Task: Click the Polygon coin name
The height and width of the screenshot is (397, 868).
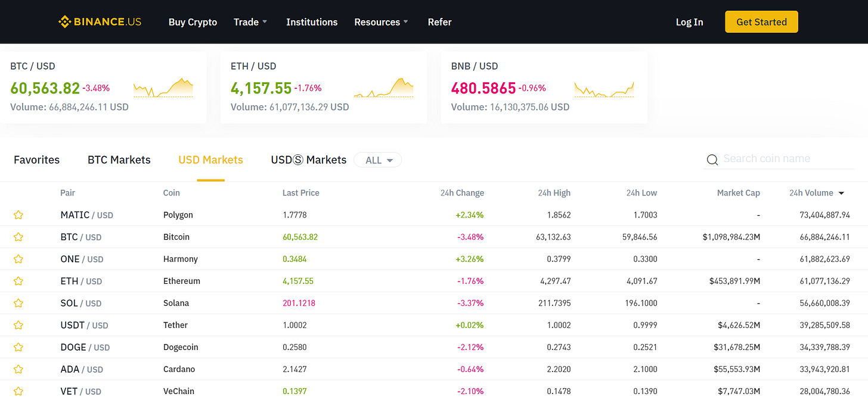Action: pos(178,215)
